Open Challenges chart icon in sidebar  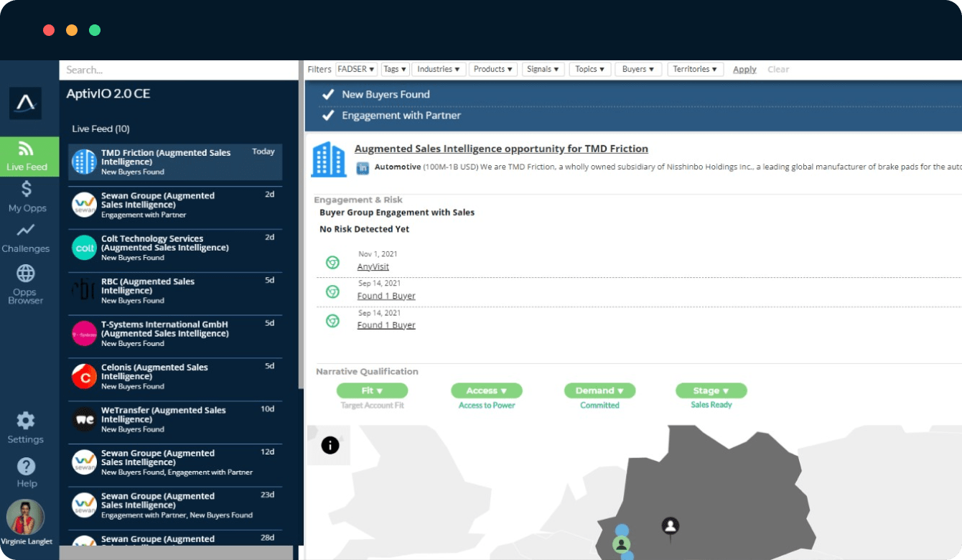click(x=27, y=230)
